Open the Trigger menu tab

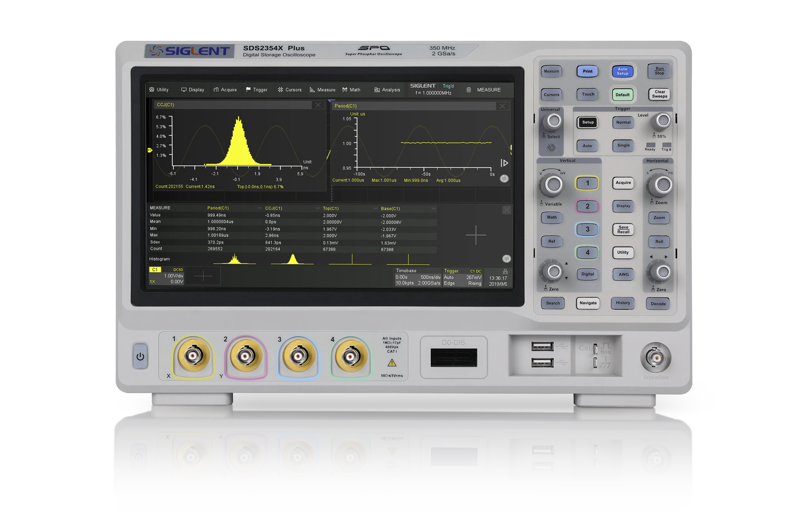(x=257, y=90)
